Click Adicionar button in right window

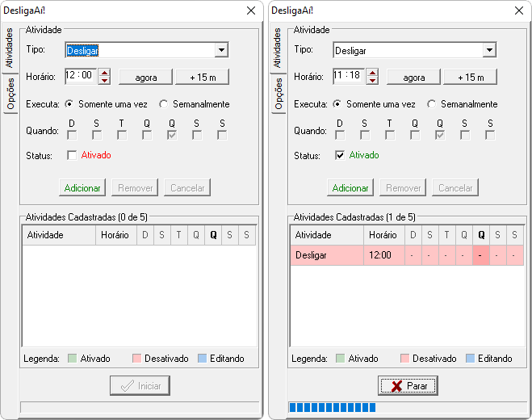coord(350,187)
